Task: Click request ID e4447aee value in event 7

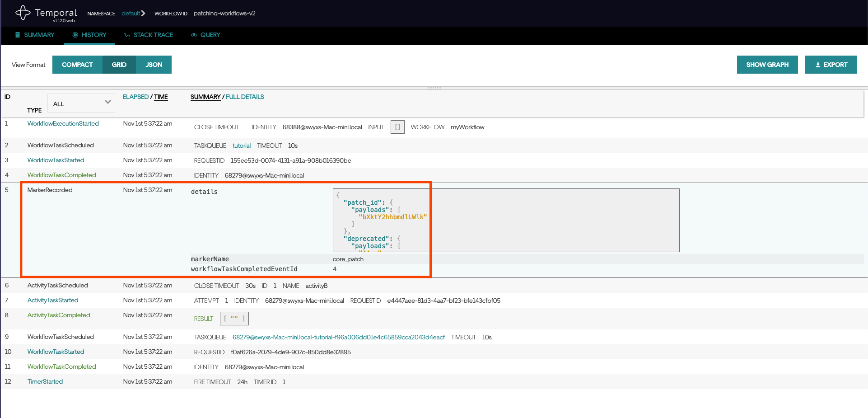Action: [x=443, y=301]
